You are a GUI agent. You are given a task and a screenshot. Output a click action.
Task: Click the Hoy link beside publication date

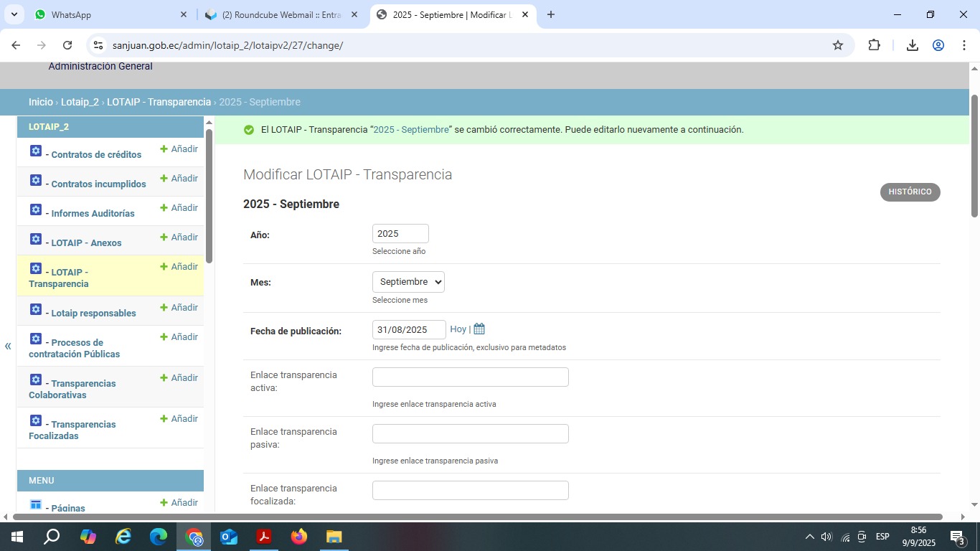coord(458,329)
